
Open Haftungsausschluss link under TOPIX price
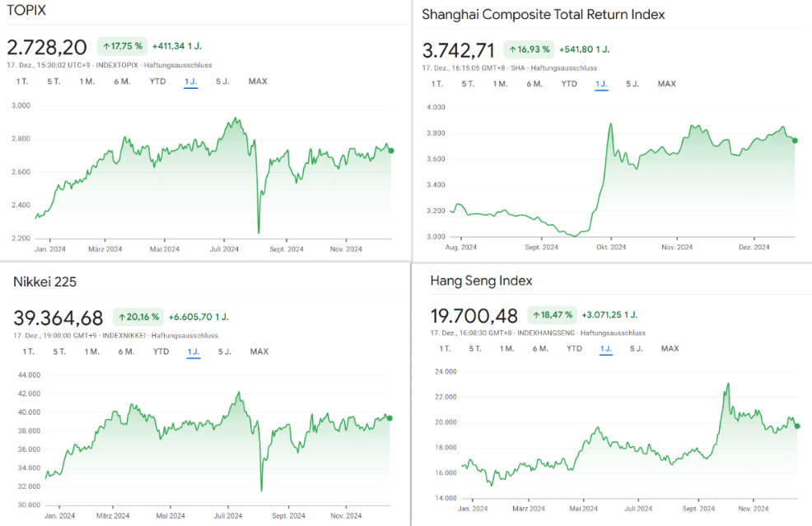(178, 65)
